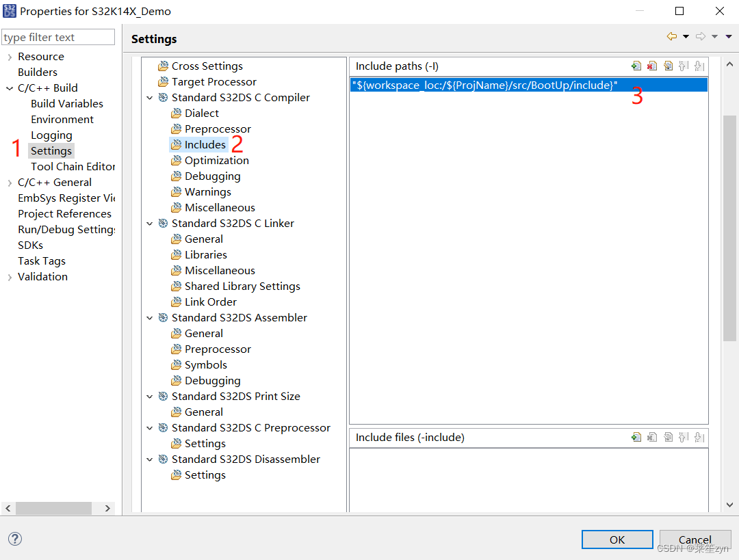Image resolution: width=739 pixels, height=560 pixels.
Task: Collapse the Standard S32DS C Preprocessor node
Action: (x=150, y=428)
